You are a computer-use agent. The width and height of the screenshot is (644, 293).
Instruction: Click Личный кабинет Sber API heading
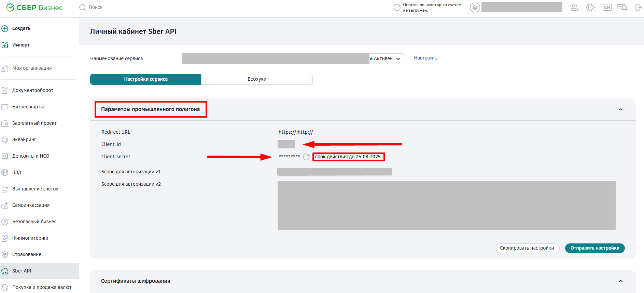click(133, 31)
